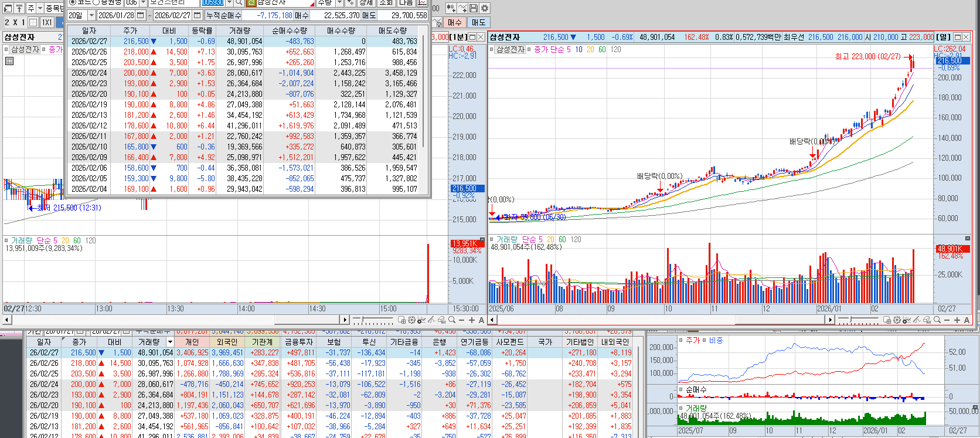Click the magnifier icon below the 1-minute chart
The width and height of the screenshot is (980, 438).
pos(452,320)
